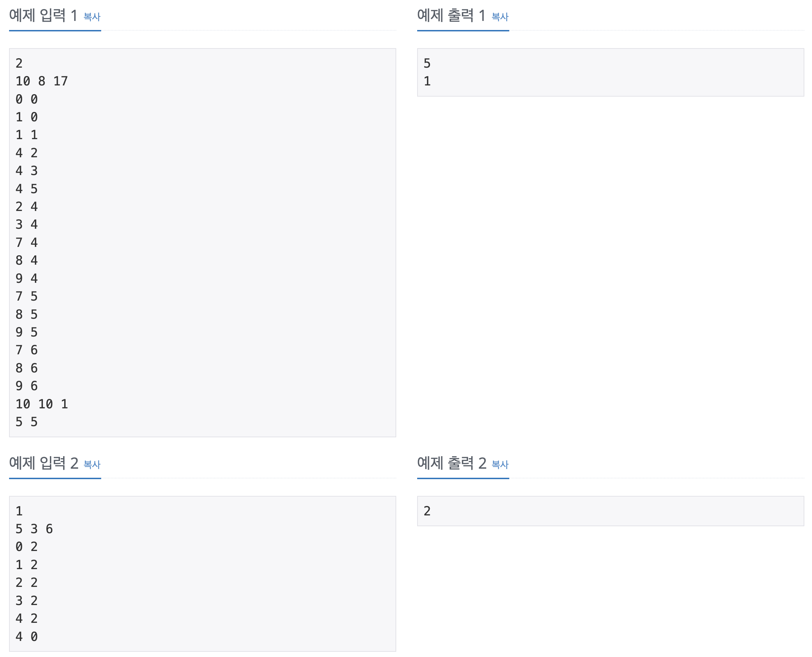Click the line "10 10 1" in input 1

(x=42, y=404)
